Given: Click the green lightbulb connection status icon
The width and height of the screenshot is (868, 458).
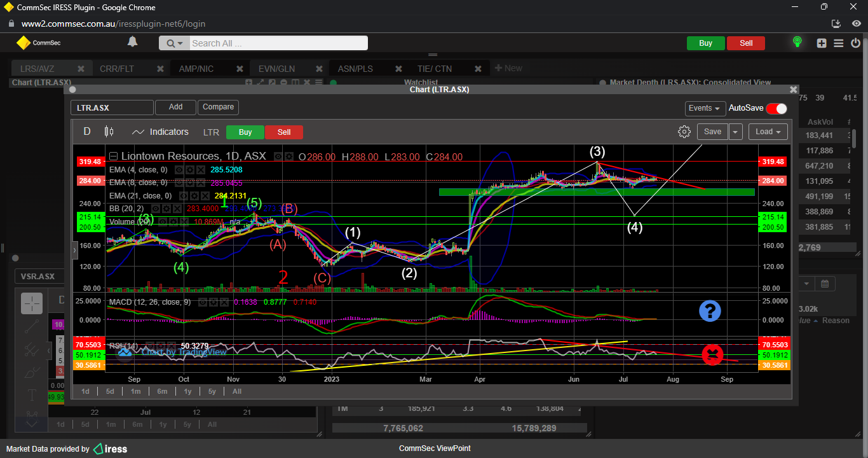Looking at the screenshot, I should 797,43.
